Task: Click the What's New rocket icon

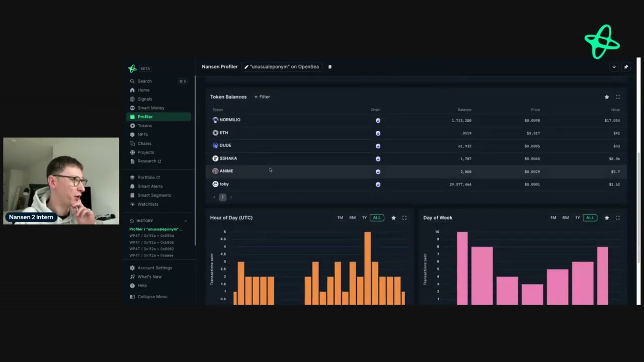Action: (132, 277)
